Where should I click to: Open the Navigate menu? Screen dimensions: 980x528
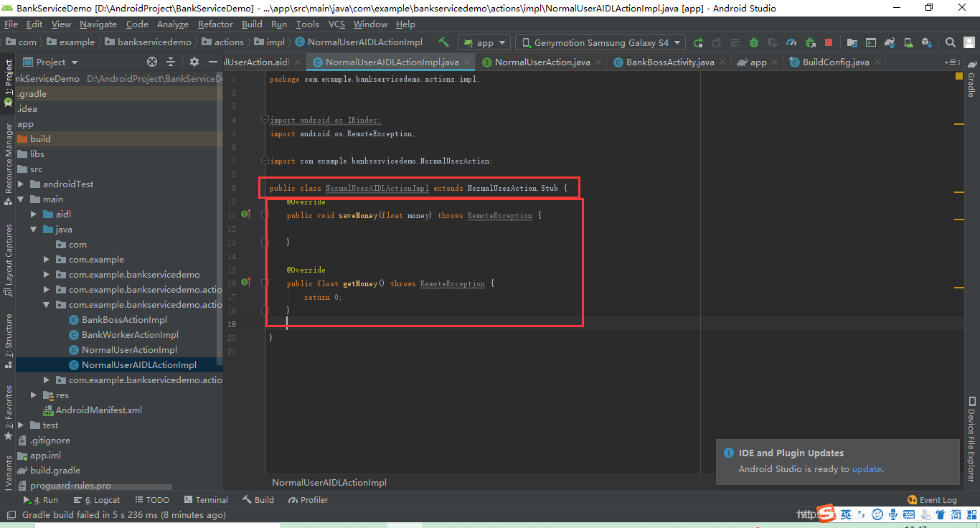click(98, 24)
